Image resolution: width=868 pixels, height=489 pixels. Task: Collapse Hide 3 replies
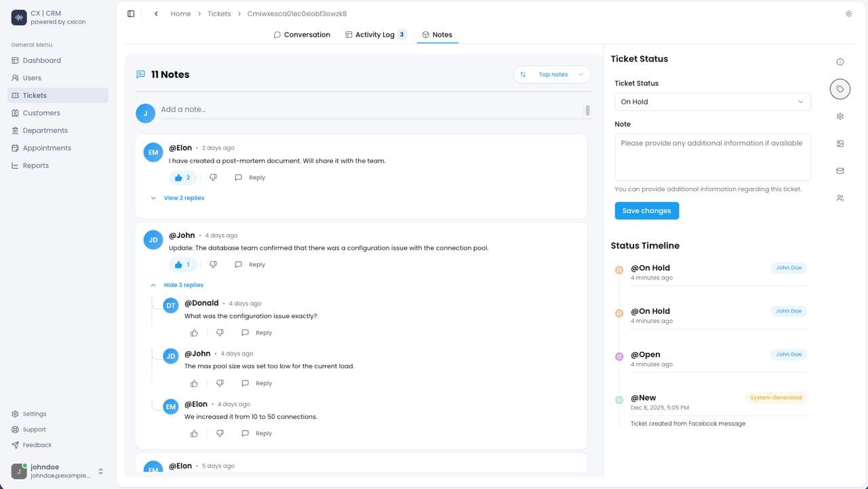[x=177, y=285]
